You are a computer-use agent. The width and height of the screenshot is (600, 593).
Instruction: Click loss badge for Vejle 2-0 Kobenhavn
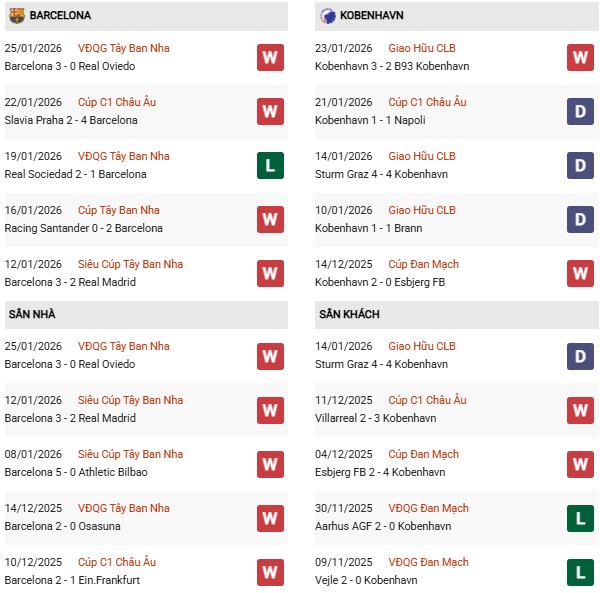580,571
